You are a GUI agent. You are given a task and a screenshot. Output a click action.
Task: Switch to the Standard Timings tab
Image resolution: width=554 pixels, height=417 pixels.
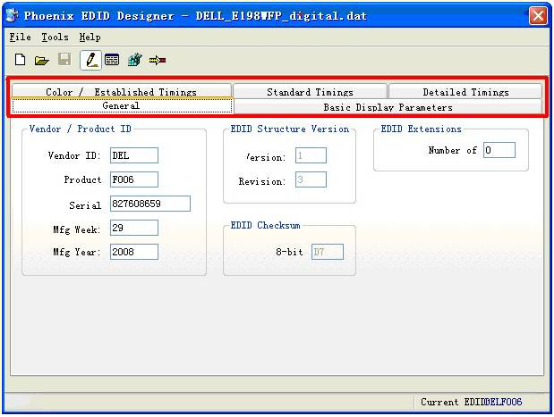[x=310, y=92]
